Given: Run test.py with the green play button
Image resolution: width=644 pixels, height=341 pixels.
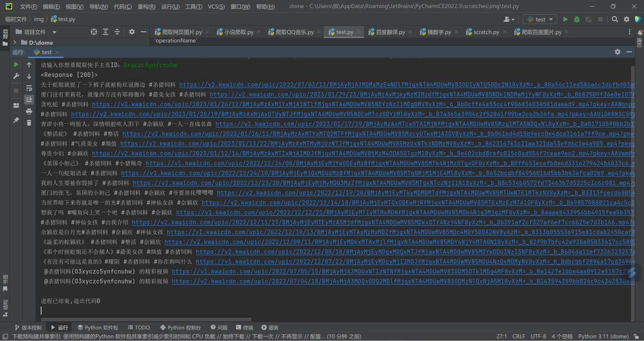Looking at the screenshot, I should (x=564, y=19).
